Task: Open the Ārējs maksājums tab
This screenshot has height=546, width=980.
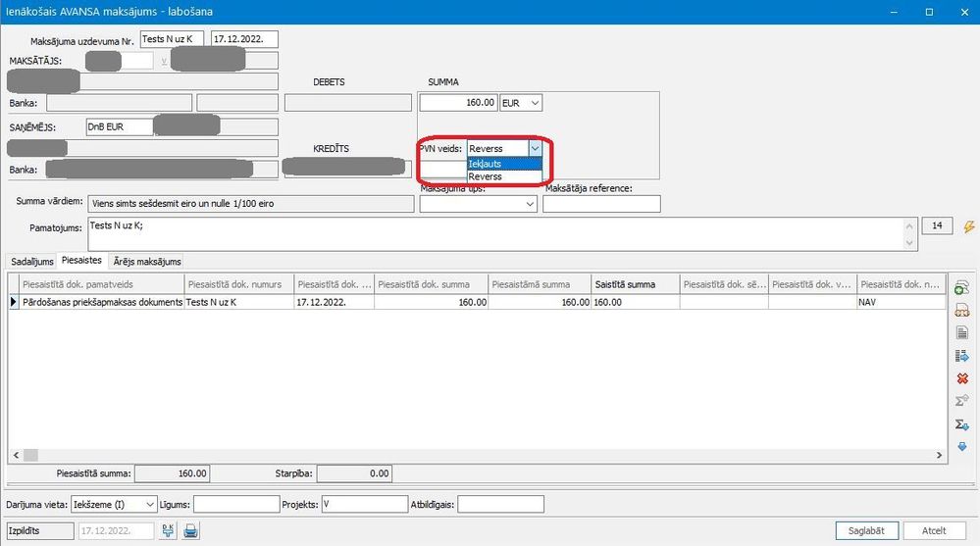Action: 147,261
